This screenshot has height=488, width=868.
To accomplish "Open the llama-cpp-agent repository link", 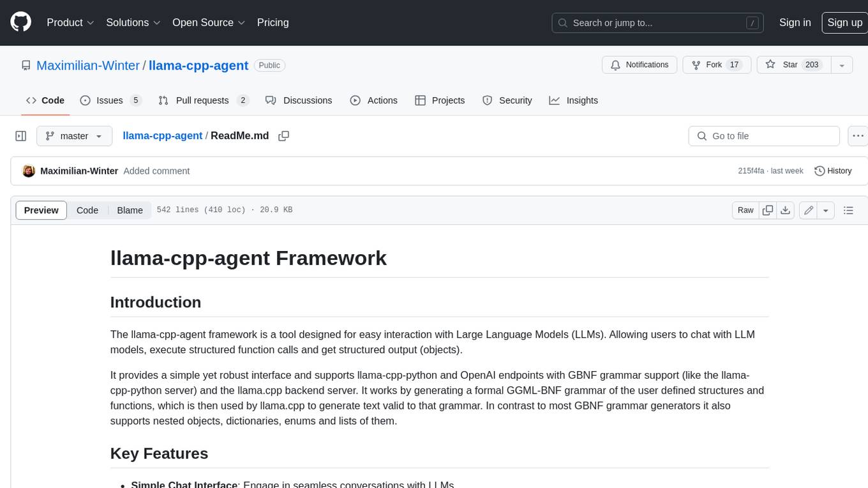I will (x=198, y=65).
